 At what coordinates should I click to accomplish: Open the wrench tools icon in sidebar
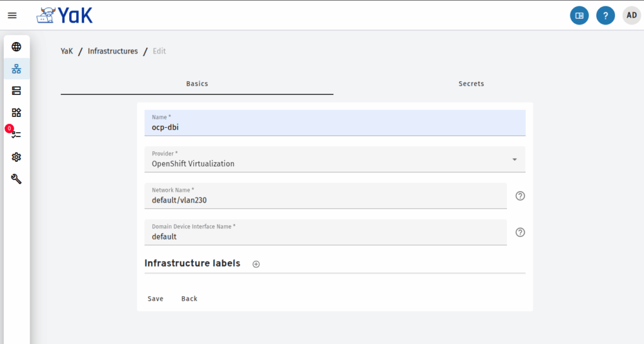point(16,179)
